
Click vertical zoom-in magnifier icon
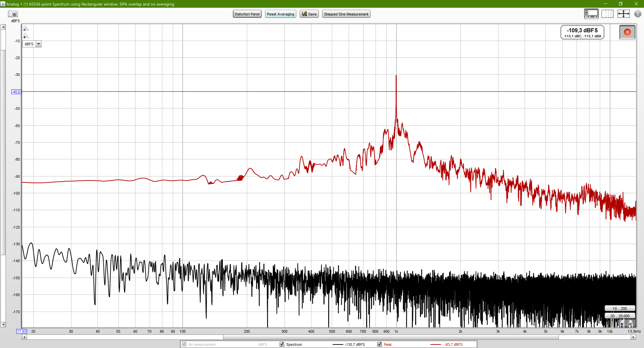(26, 28)
